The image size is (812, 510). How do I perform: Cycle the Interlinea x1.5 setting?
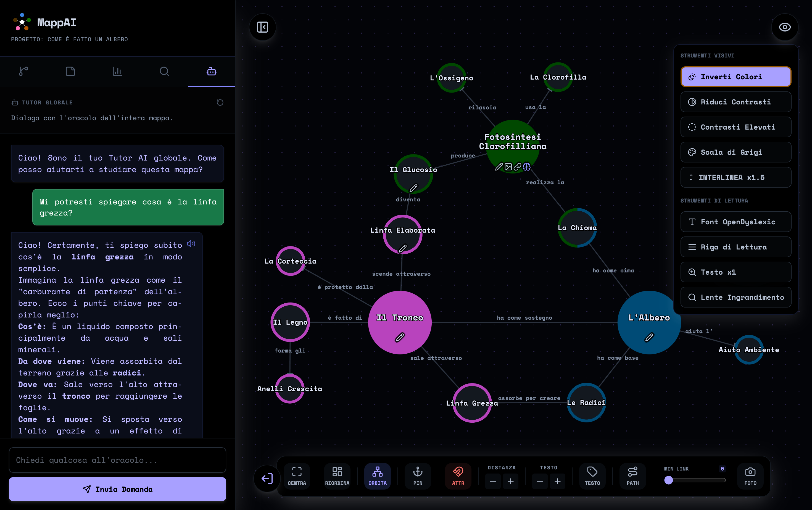736,177
